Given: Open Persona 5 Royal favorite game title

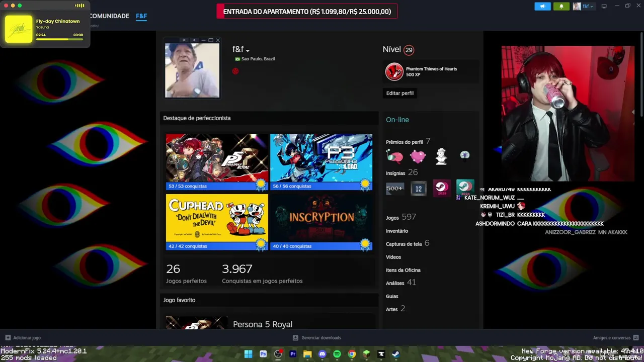Looking at the screenshot, I should (x=263, y=324).
